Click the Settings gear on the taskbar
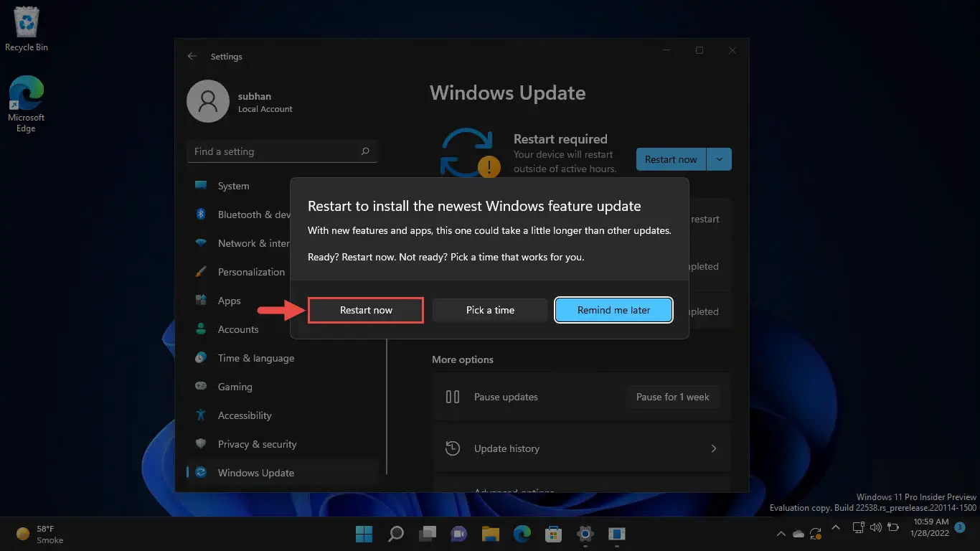 click(585, 534)
